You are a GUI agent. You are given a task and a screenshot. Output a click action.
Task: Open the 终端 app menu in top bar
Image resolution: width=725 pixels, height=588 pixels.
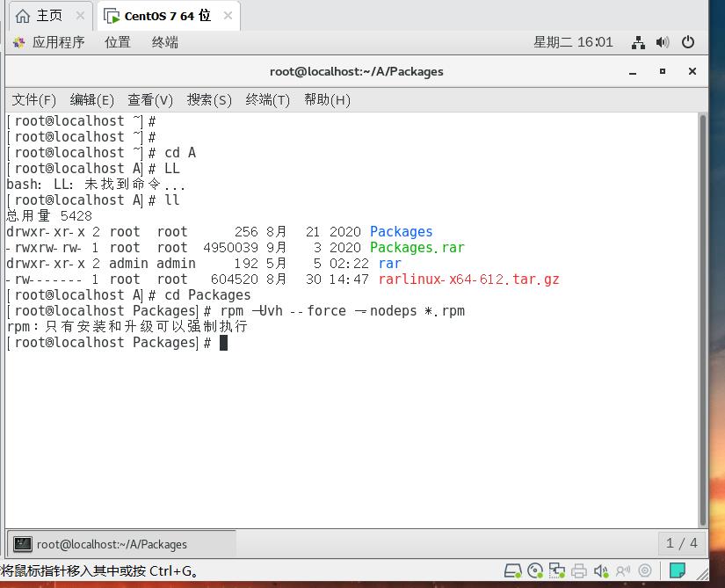(165, 42)
